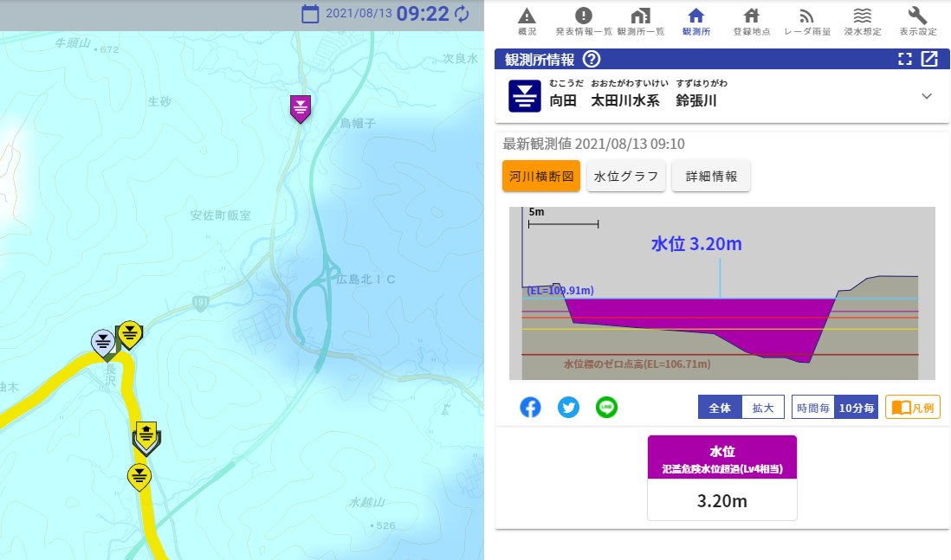951x560 pixels.
Task: Click the yellow station marker near 長沢
Action: (130, 335)
